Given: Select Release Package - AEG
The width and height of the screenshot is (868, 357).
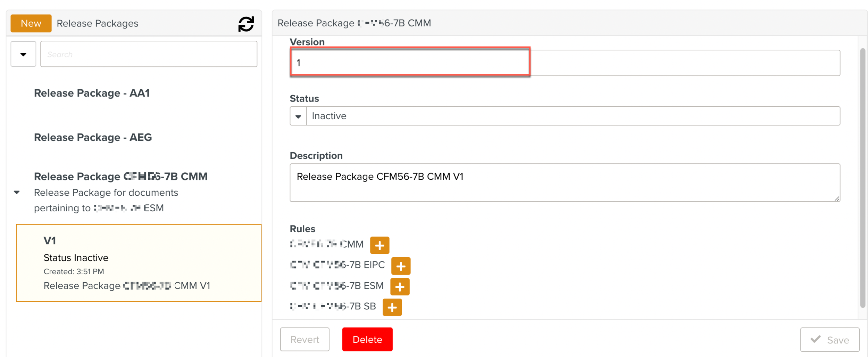Looking at the screenshot, I should pos(93,137).
